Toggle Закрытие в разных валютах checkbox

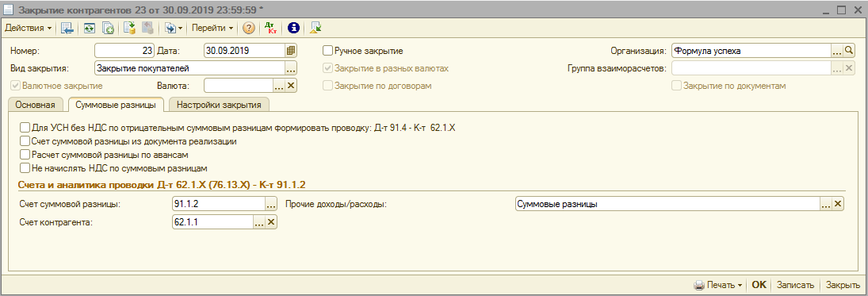(x=327, y=68)
